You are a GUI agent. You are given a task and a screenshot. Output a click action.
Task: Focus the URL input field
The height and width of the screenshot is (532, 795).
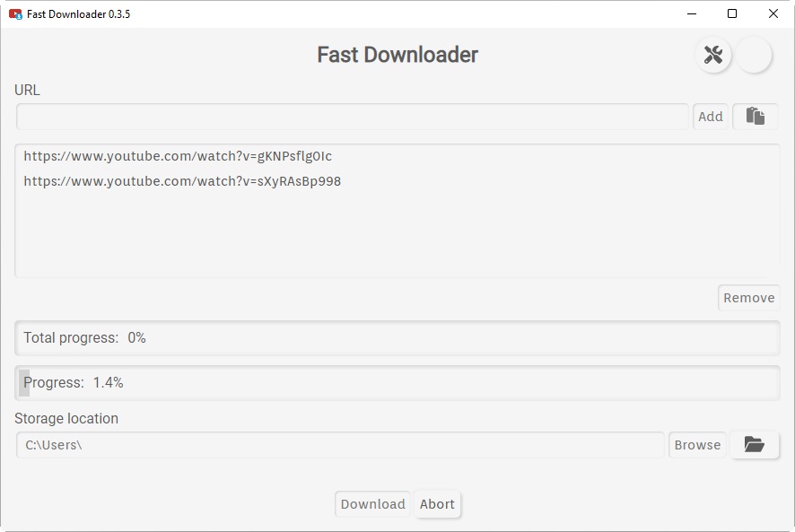point(352,117)
